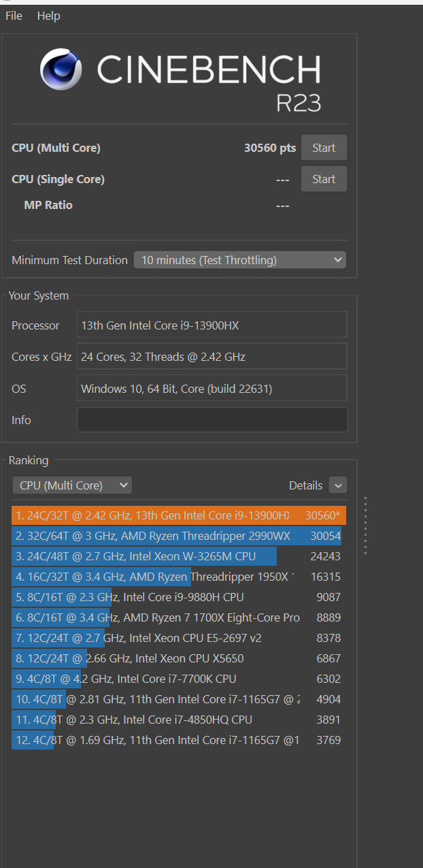Select the Core i9-9880H ranking row
423x868 pixels.
point(177,597)
